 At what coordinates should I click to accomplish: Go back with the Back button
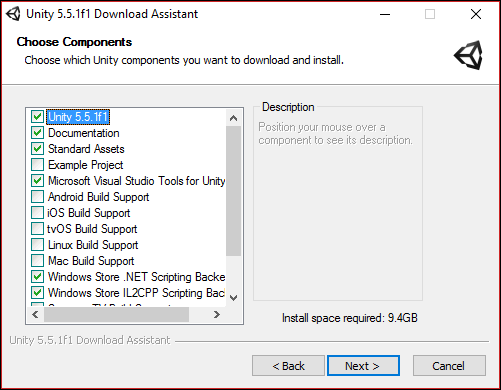(288, 366)
